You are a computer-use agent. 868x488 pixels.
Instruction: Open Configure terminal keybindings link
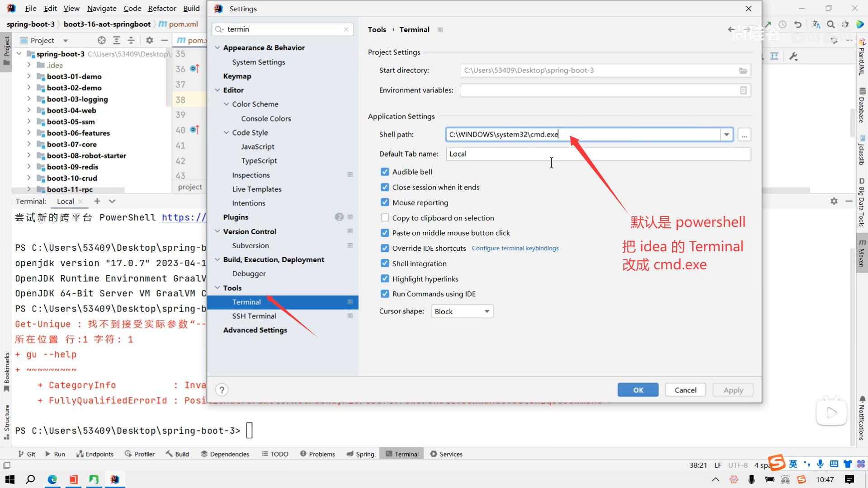[x=515, y=248]
